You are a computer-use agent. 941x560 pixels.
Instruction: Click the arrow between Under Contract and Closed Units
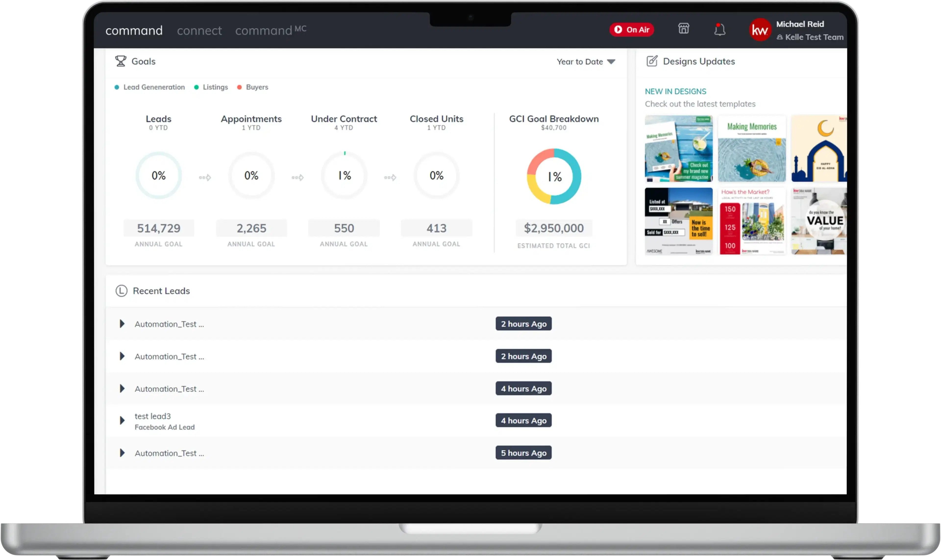[x=390, y=177]
